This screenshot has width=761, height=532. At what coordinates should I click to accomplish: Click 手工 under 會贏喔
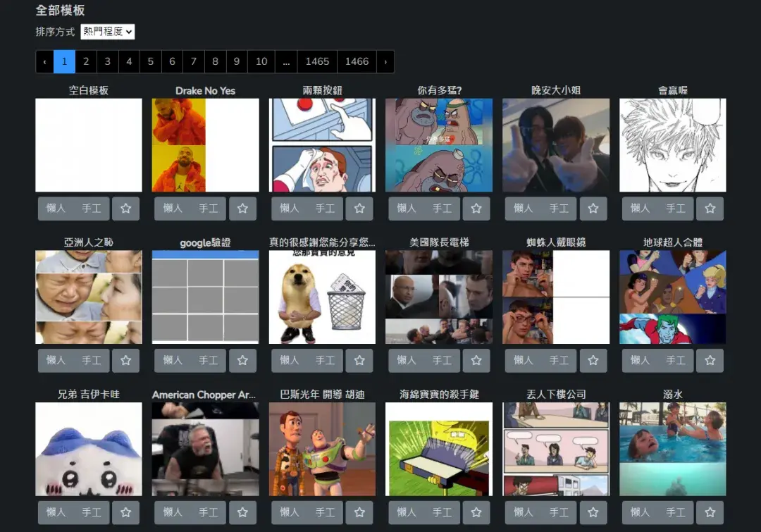click(x=676, y=209)
